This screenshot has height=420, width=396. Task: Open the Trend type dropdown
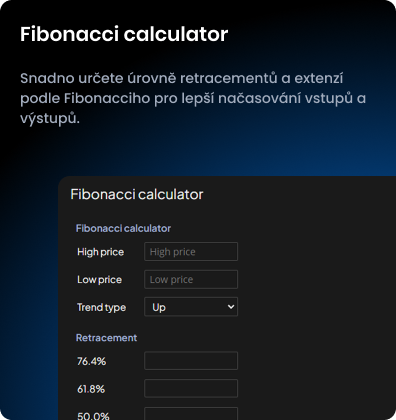tap(191, 307)
